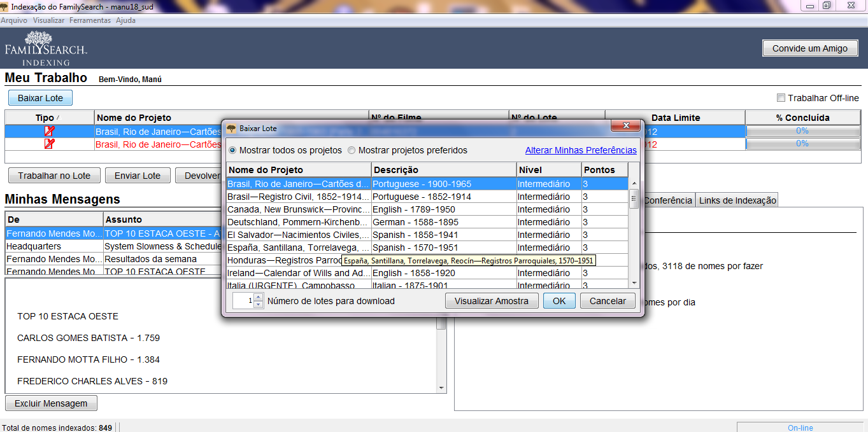Switch to the Links de Indexação tab
Viewport: 868px width, 432px height.
[x=737, y=200]
